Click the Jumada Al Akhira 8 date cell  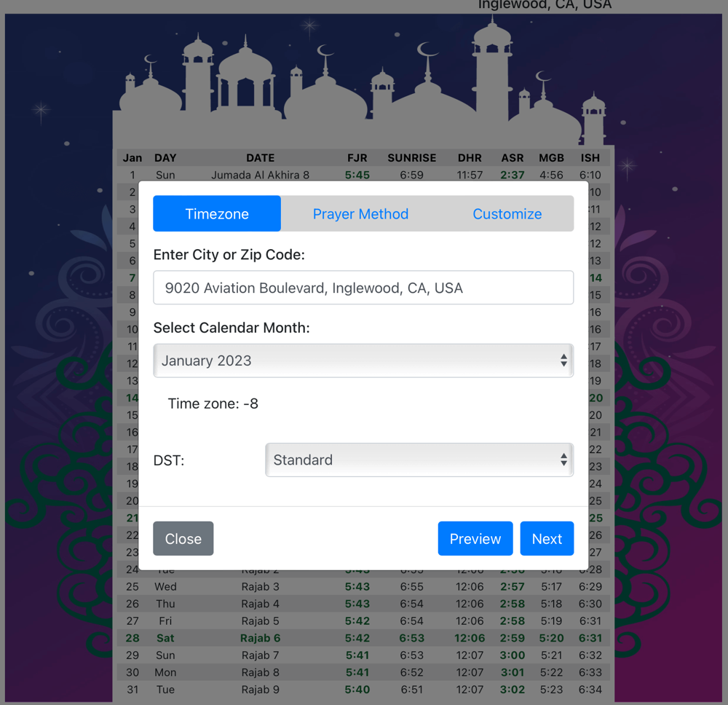click(260, 175)
